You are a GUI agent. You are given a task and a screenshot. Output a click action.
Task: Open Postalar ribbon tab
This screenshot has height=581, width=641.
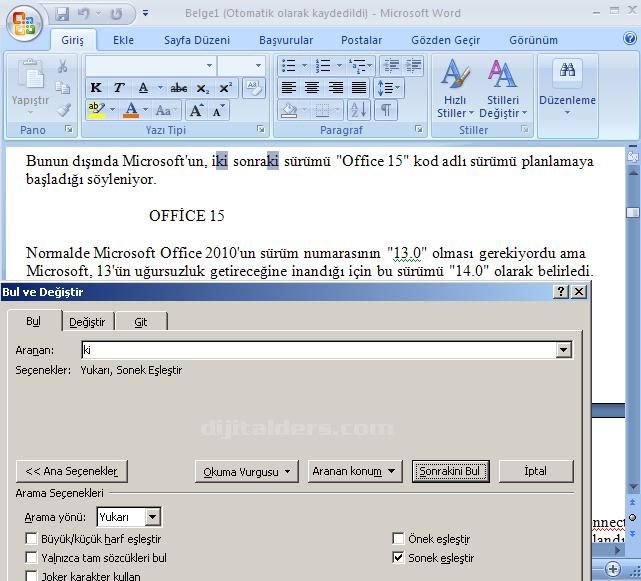click(x=361, y=40)
